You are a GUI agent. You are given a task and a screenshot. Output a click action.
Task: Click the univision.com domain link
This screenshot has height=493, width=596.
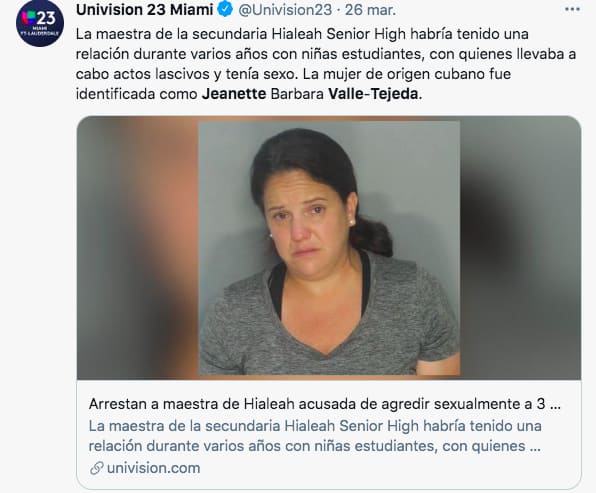154,468
